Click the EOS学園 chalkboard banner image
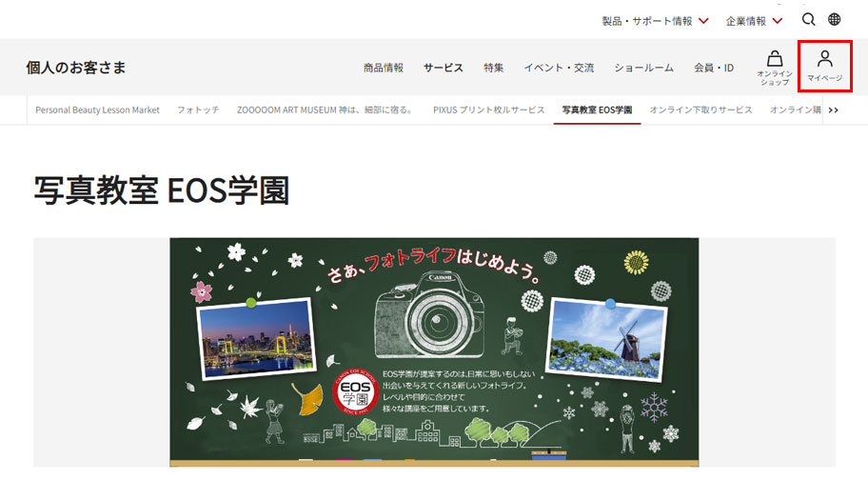Screen dimensions: 868x480 434,350
